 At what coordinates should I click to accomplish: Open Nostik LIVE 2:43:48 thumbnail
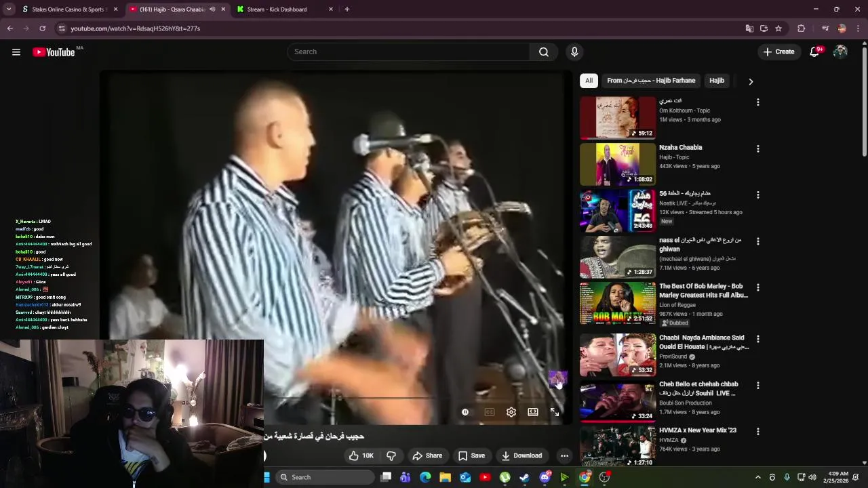tap(618, 211)
